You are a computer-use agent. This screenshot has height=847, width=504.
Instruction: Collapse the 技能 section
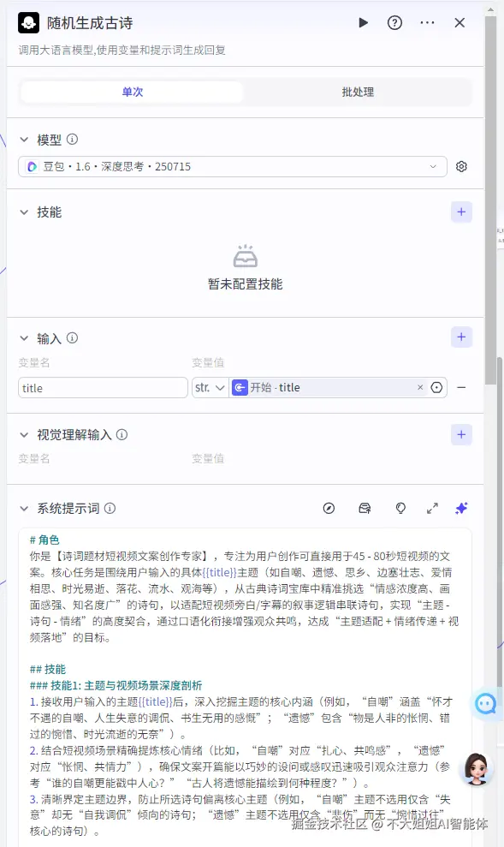pos(24,212)
